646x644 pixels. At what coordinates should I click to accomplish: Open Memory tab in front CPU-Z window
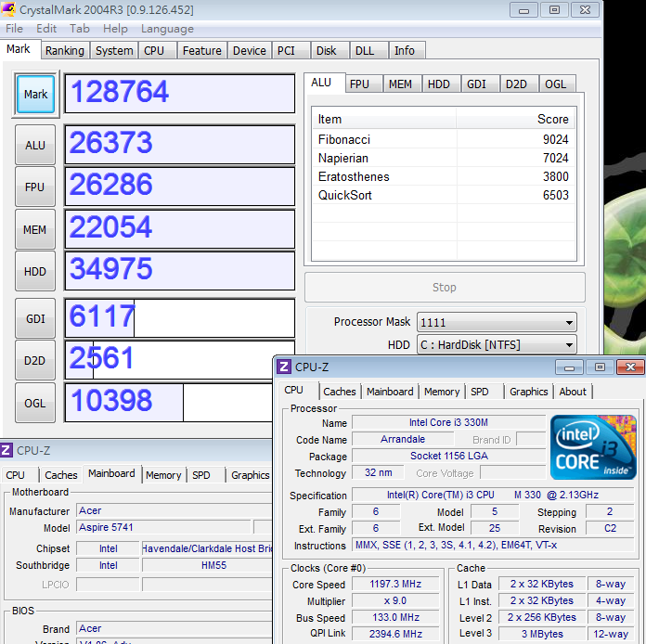click(442, 392)
